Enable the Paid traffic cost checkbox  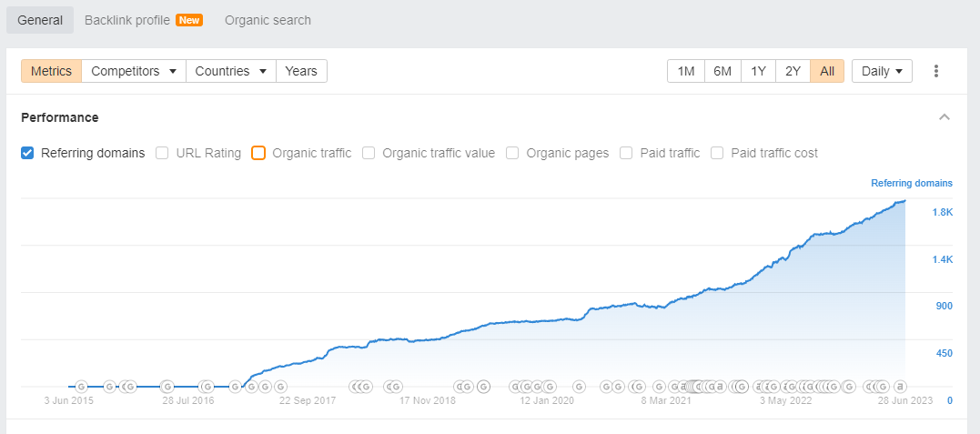(718, 153)
